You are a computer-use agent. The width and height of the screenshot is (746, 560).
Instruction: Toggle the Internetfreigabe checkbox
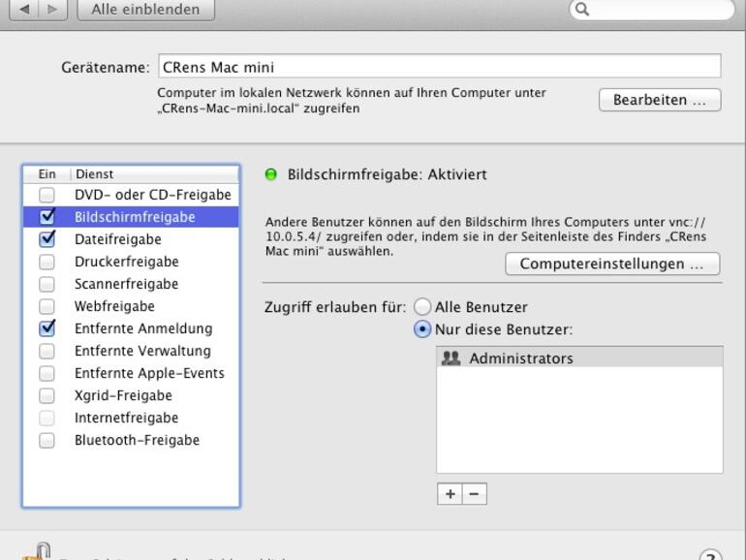pos(47,418)
